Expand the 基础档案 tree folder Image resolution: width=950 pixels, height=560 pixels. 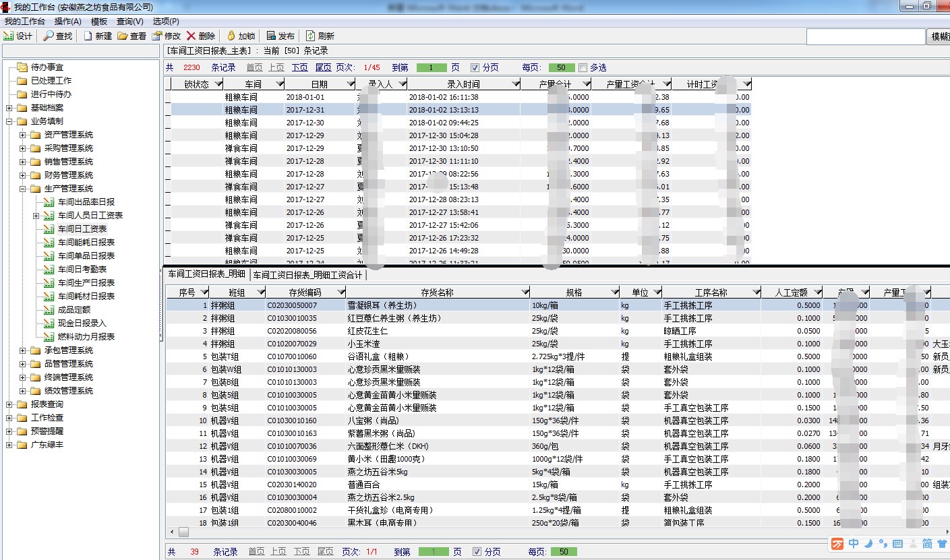click(x=9, y=108)
